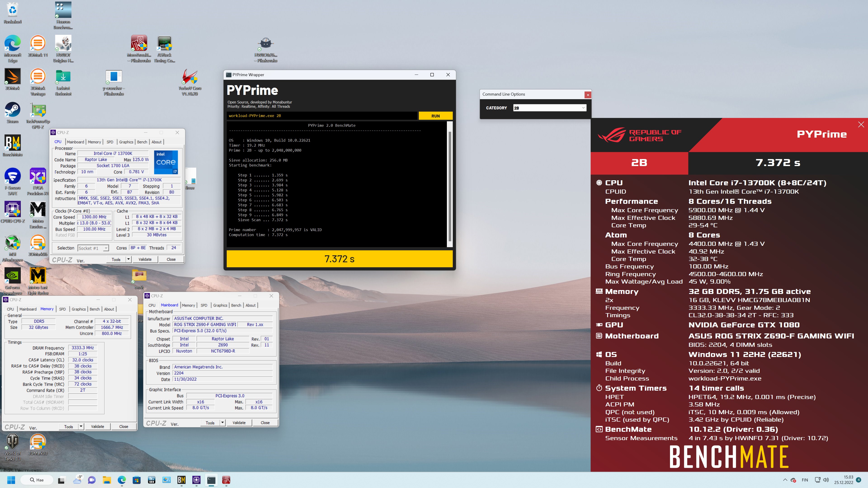The height and width of the screenshot is (488, 868).
Task: Click Core Speed value 1300.00 MHz
Action: [94, 217]
